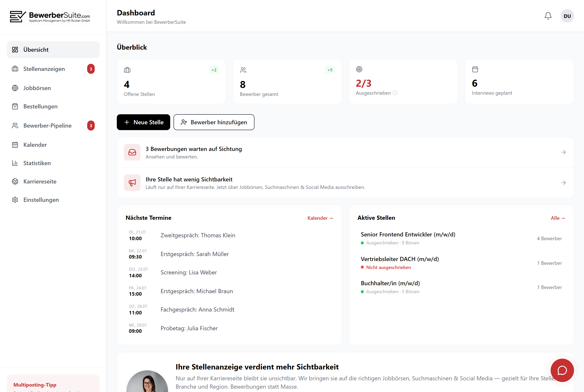The height and width of the screenshot is (392, 584).
Task: Open Buchhalter/in (m/w/d) job
Action: (x=461, y=287)
